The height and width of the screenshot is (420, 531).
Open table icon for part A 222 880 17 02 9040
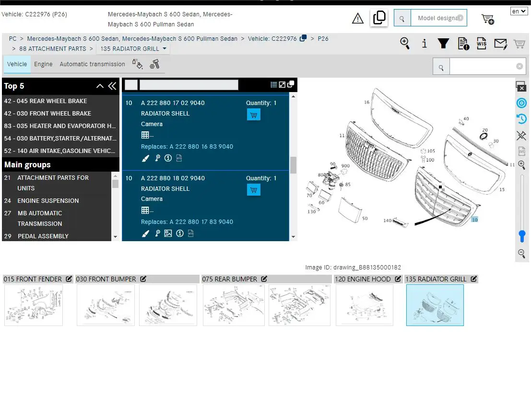coord(145,135)
